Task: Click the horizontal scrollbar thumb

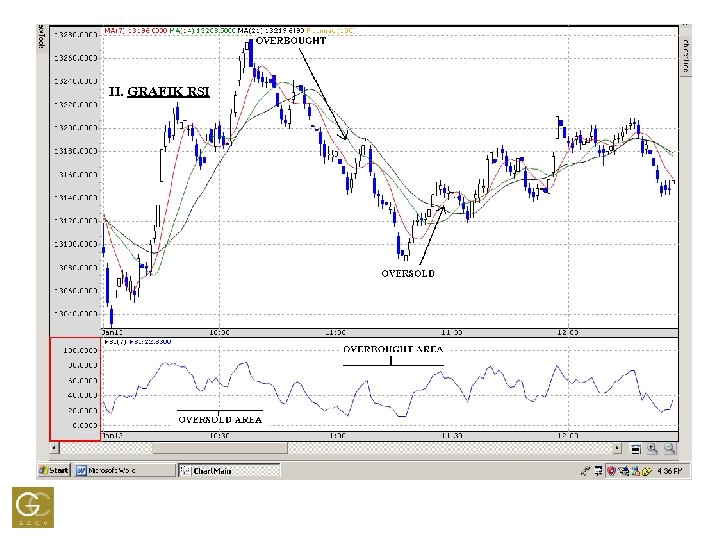Action: (x=219, y=448)
